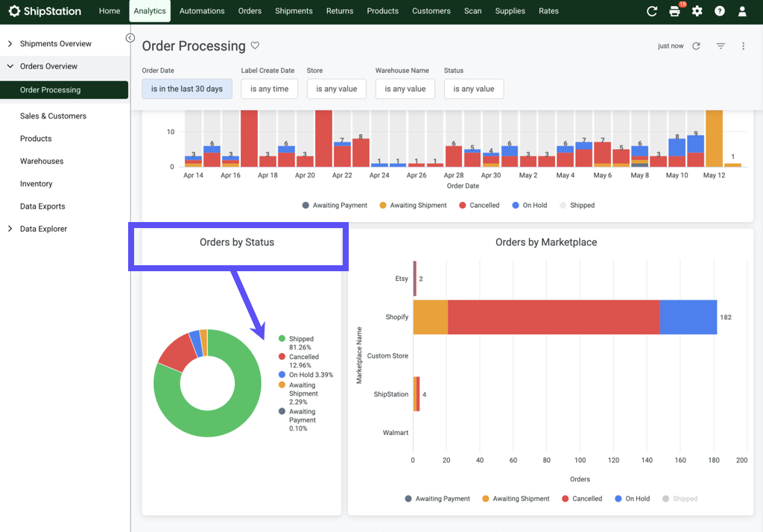Open Order Date filter dropdown
Image resolution: width=763 pixels, height=532 pixels.
pos(187,89)
